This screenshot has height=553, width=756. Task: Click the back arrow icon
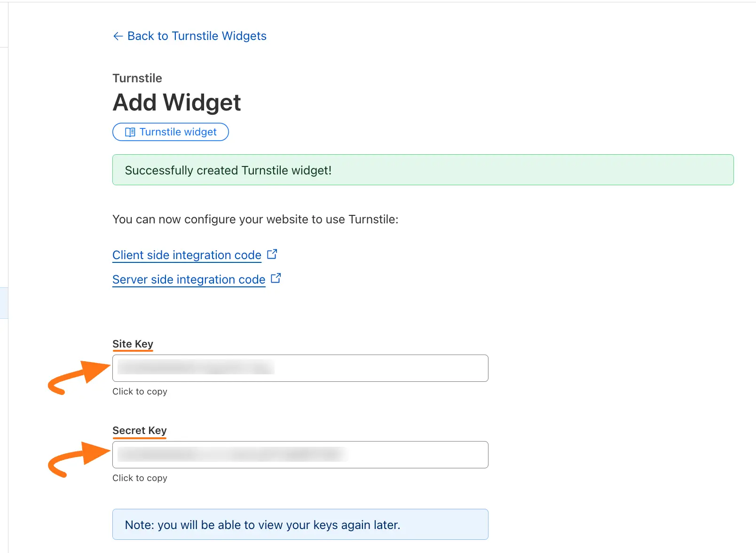click(x=118, y=36)
